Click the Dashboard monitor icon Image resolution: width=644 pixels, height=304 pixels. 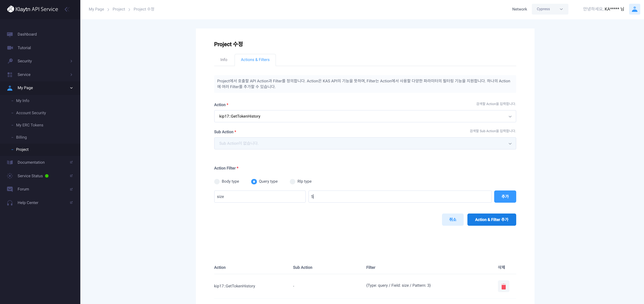(x=10, y=34)
